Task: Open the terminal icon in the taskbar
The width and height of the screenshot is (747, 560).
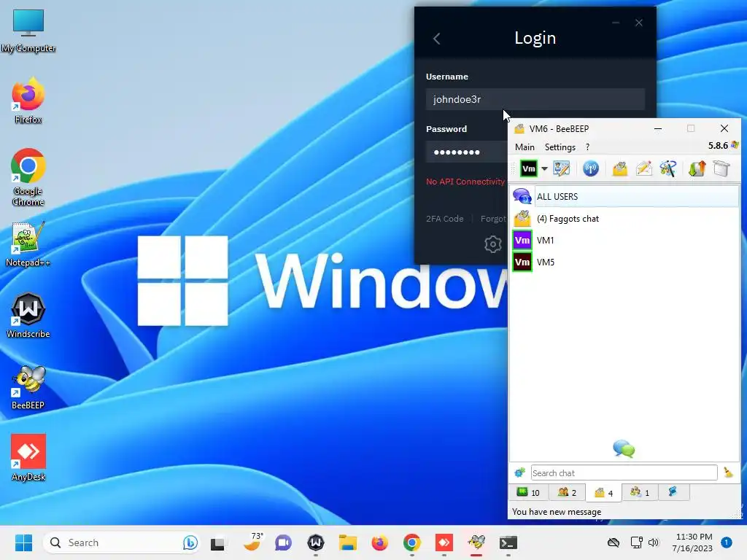Action: pyautogui.click(x=508, y=542)
